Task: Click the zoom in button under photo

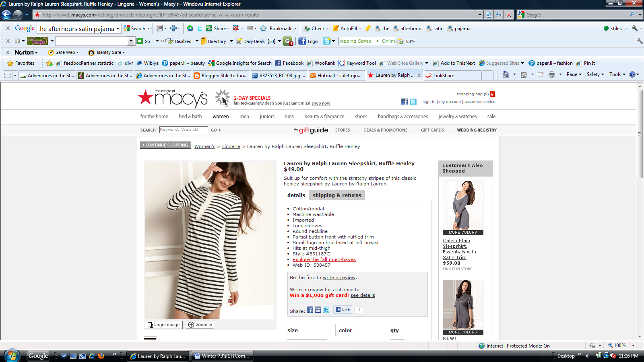Action: (200, 325)
